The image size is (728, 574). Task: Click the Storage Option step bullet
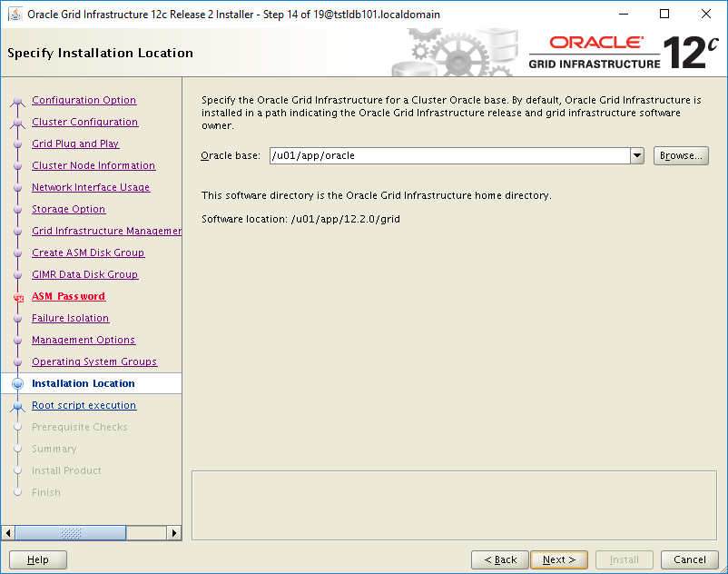(x=17, y=210)
